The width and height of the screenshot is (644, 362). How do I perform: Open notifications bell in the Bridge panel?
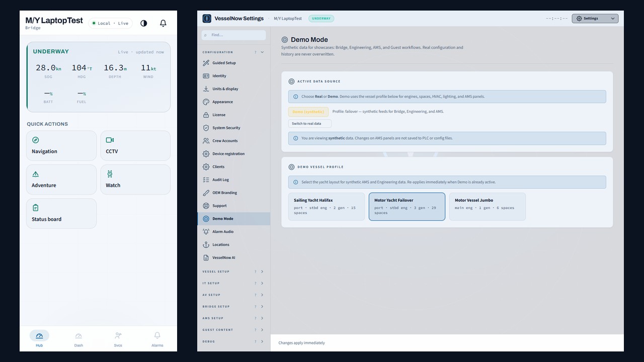click(163, 23)
